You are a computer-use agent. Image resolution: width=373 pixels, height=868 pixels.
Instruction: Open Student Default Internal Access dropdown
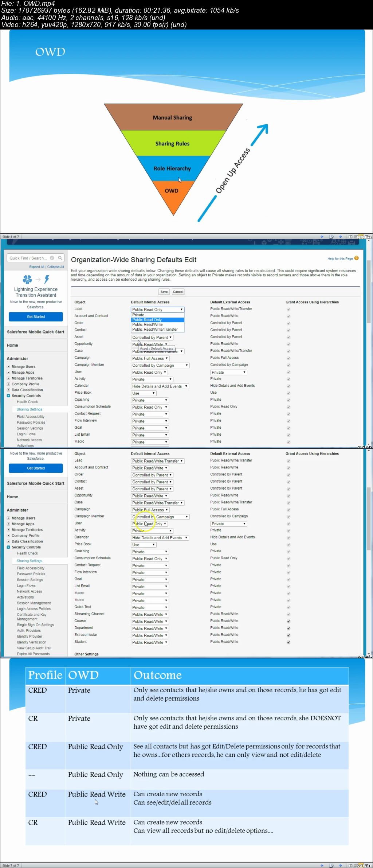pos(150,642)
